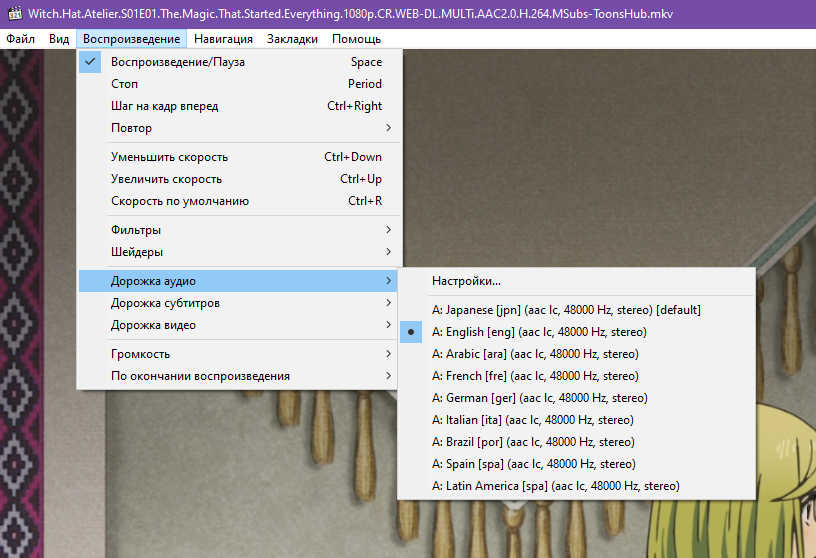This screenshot has width=816, height=558.
Task: Open the Закладки menu
Action: click(x=292, y=39)
